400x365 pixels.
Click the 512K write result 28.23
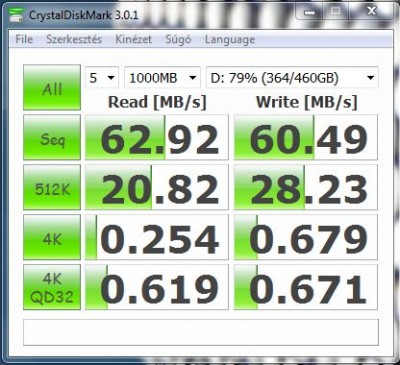point(306,187)
